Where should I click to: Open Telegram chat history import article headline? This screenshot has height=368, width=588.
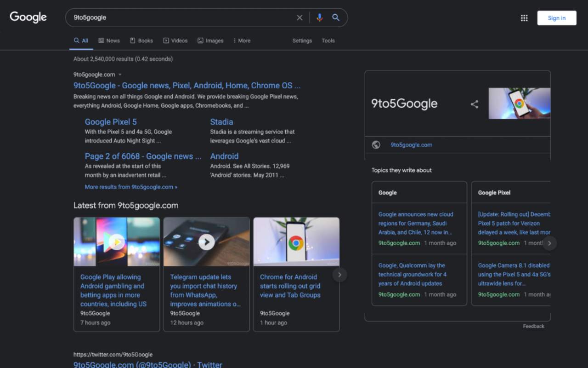pos(205,290)
